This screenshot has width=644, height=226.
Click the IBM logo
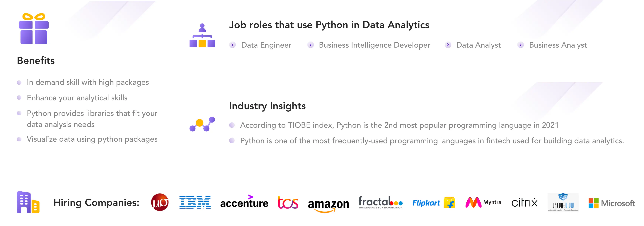pos(195,202)
